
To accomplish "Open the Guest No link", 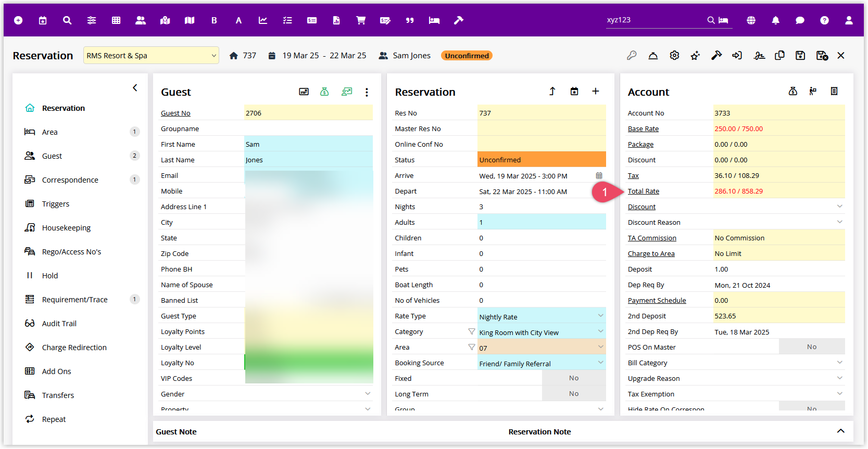I will [x=175, y=113].
